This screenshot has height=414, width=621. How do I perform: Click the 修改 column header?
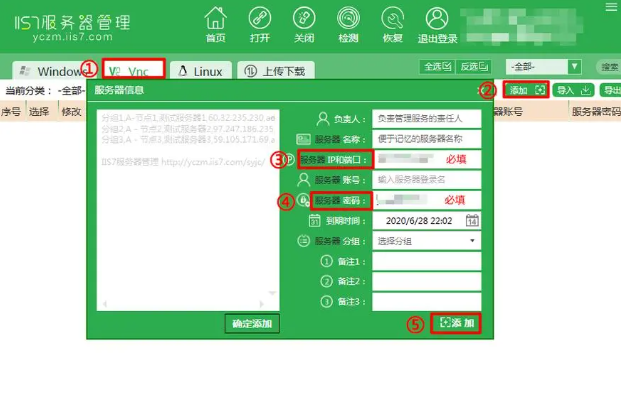(x=72, y=112)
